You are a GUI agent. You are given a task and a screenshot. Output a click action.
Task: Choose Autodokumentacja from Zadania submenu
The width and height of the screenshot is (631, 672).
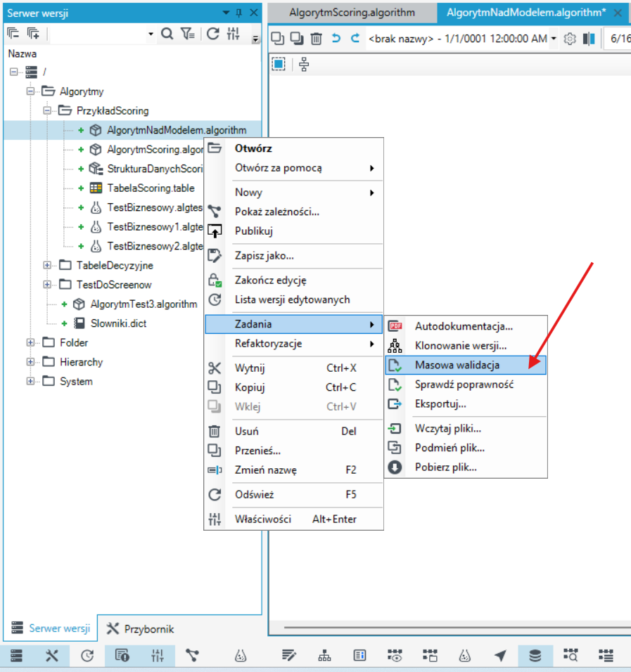(x=466, y=326)
